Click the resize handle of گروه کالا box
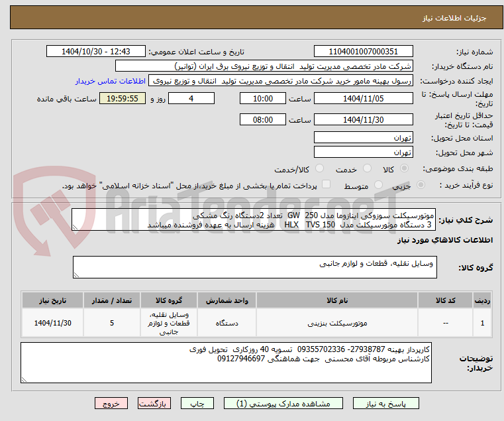This screenshot has height=421, width=504. pos(76,275)
